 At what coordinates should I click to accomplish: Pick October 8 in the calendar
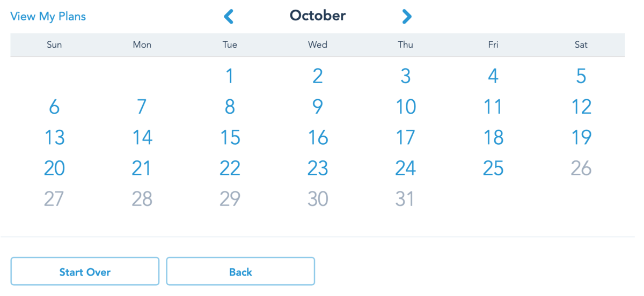point(230,107)
